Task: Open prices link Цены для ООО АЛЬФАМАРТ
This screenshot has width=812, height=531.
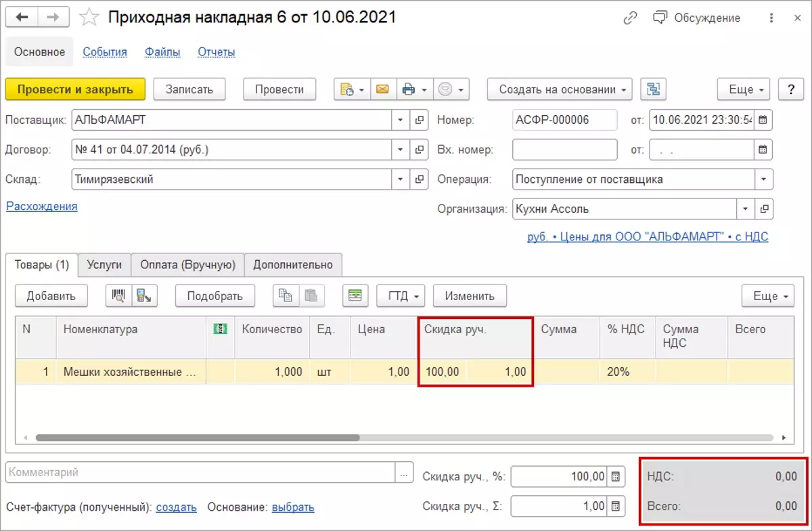Action: point(648,237)
